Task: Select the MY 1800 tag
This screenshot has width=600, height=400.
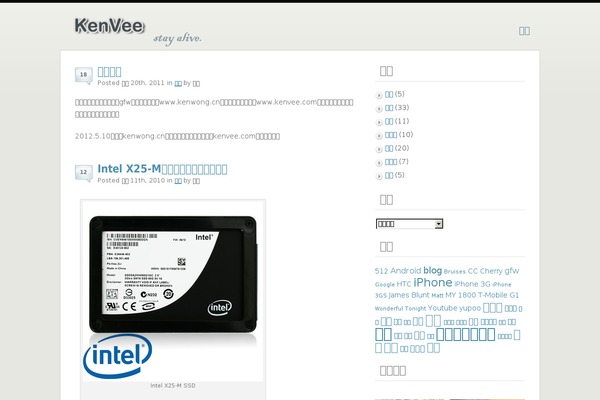Action: (x=460, y=295)
